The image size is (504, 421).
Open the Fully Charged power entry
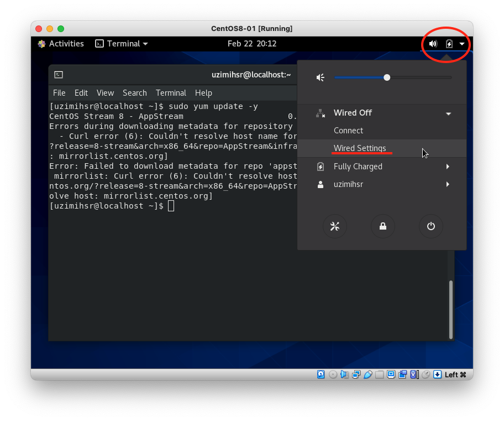[382, 167]
